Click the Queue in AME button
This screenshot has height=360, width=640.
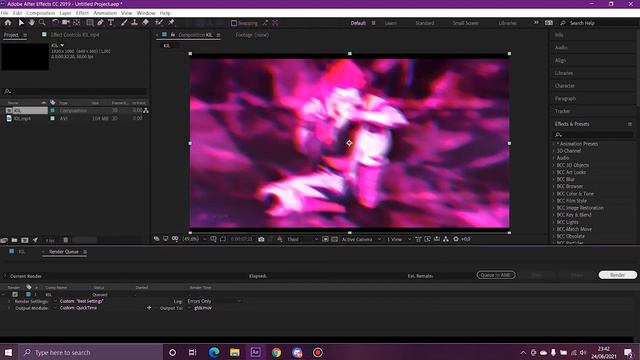point(496,275)
